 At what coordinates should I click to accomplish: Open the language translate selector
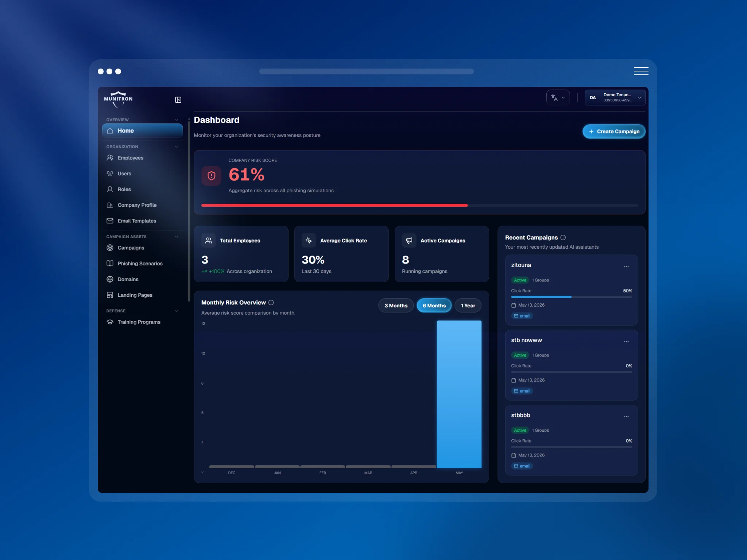(x=558, y=97)
